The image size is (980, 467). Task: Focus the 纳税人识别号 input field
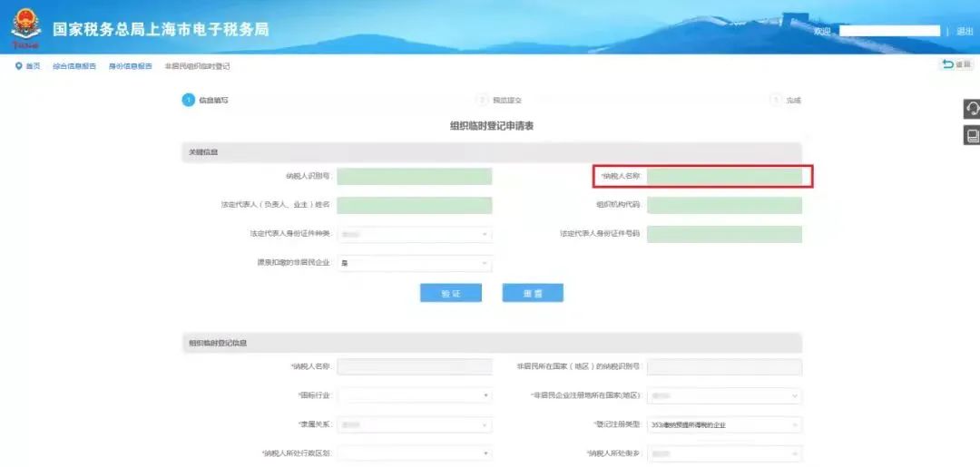415,176
